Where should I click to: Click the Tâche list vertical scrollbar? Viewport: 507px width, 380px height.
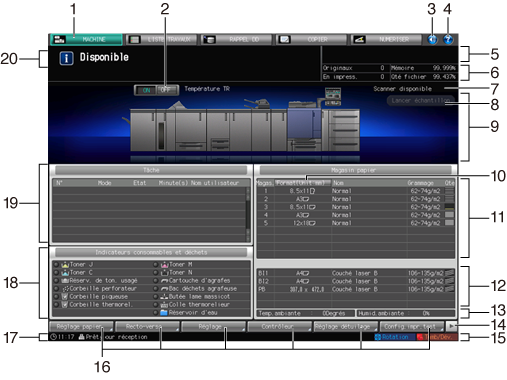click(x=248, y=214)
